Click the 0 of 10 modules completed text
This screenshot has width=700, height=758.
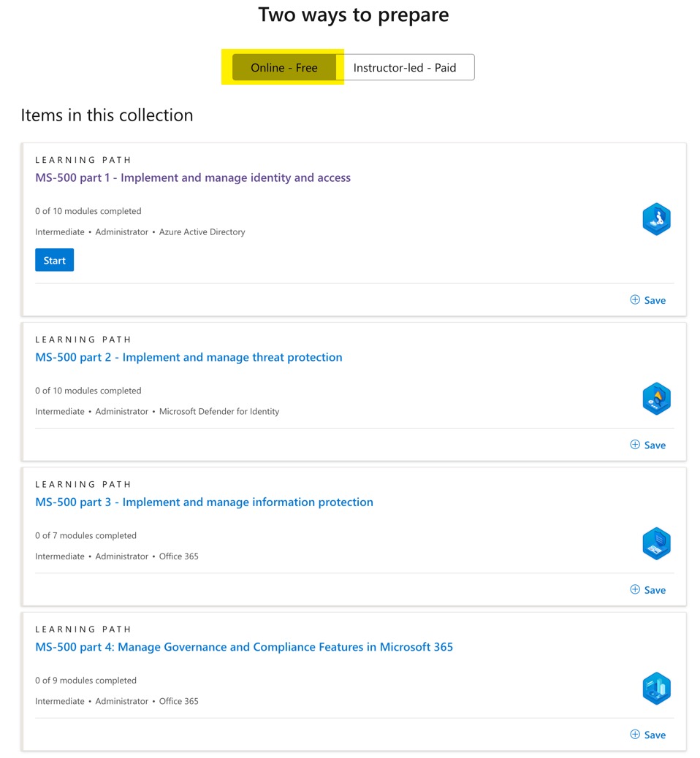(88, 210)
